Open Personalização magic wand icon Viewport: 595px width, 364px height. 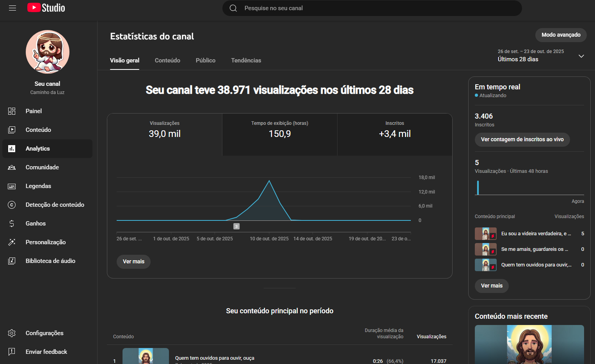click(12, 242)
